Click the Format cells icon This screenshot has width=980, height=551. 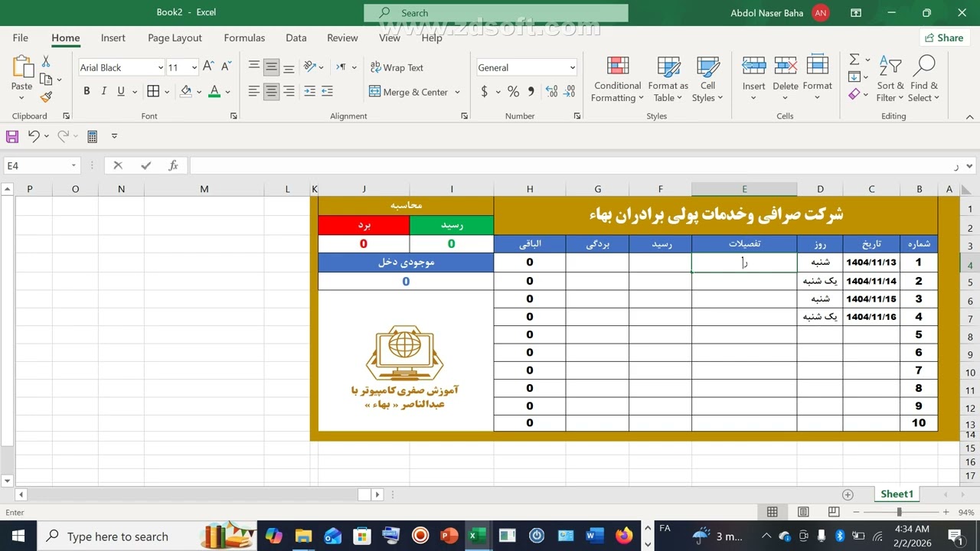coord(817,66)
